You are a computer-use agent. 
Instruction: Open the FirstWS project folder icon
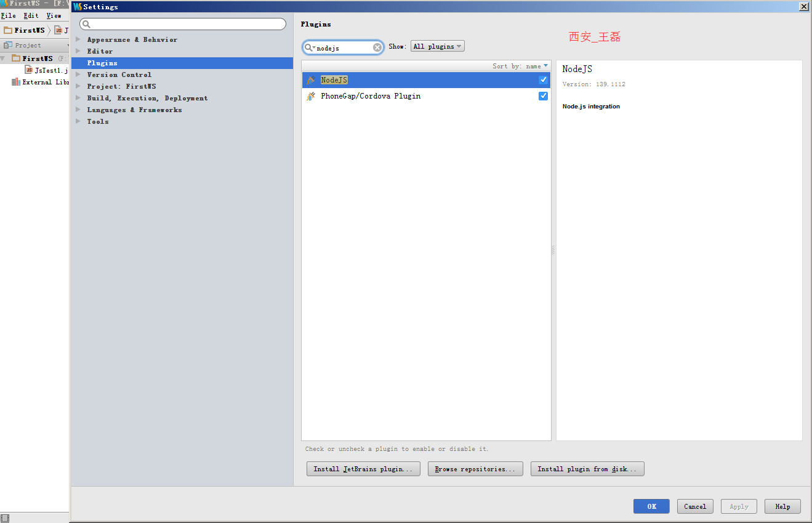[x=17, y=58]
